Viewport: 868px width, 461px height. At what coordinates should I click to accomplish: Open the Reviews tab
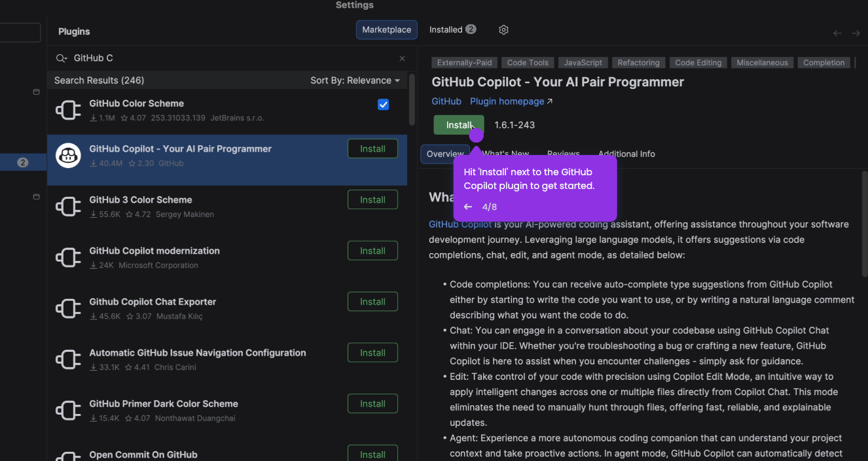564,154
